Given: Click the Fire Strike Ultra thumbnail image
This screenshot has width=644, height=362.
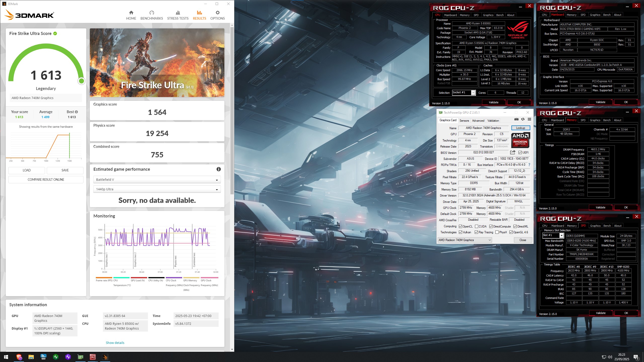Looking at the screenshot, I should point(157,63).
